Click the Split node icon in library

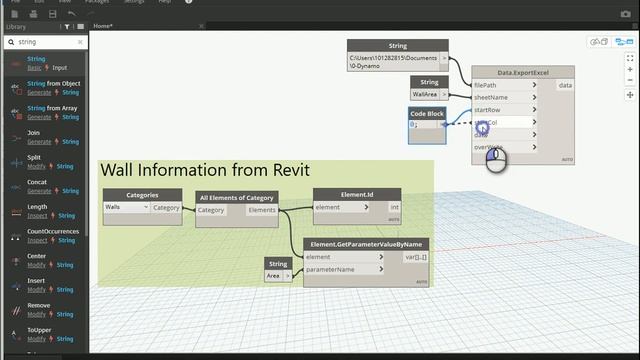tap(16, 162)
